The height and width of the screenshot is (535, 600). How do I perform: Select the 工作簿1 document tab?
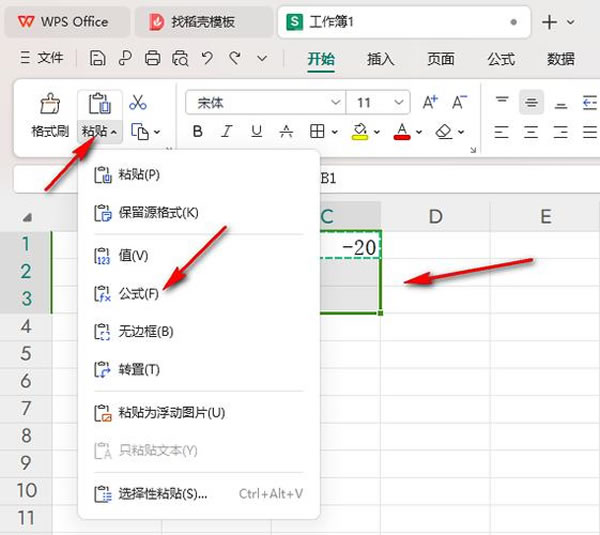point(404,22)
